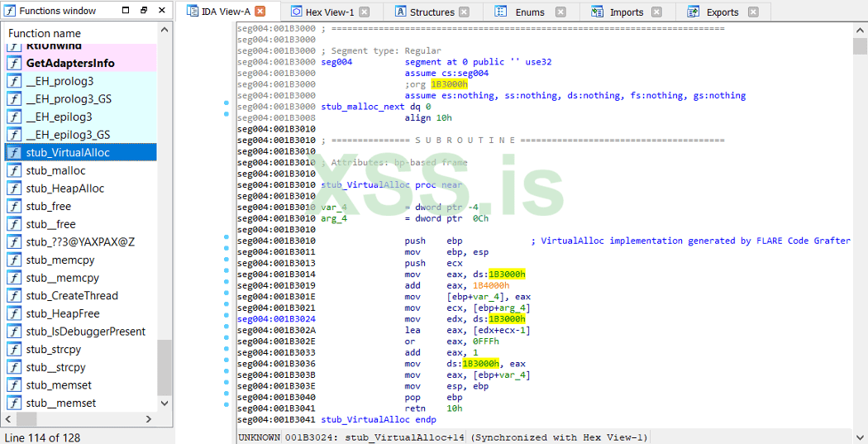Maximize the Functions window panel
Screen dimensions: 868x444
click(126, 11)
